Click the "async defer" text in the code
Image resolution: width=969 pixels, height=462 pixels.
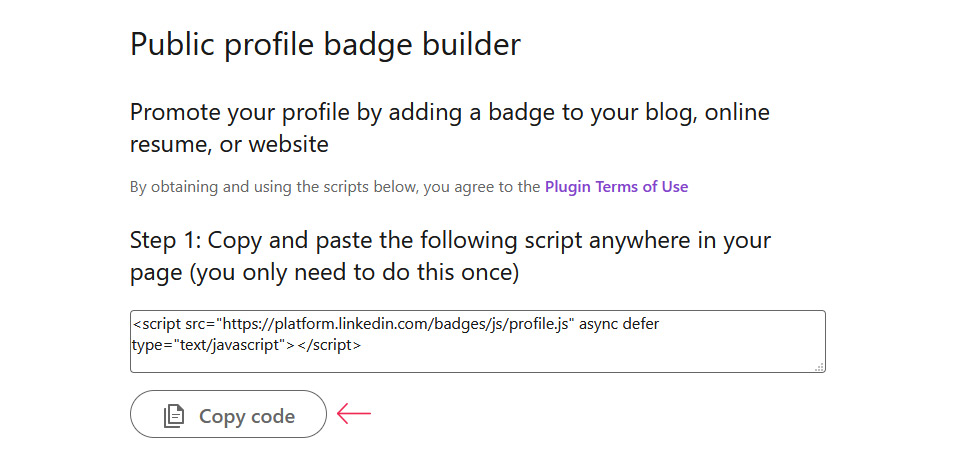point(619,324)
